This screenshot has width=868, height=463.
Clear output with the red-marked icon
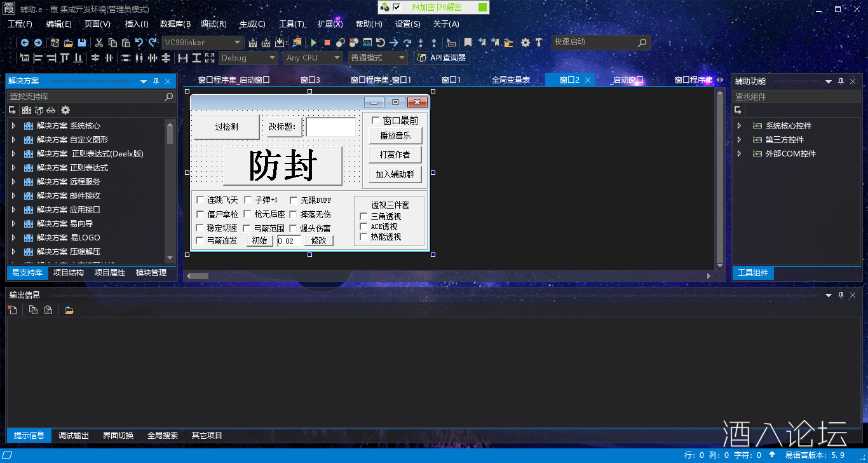(13, 310)
